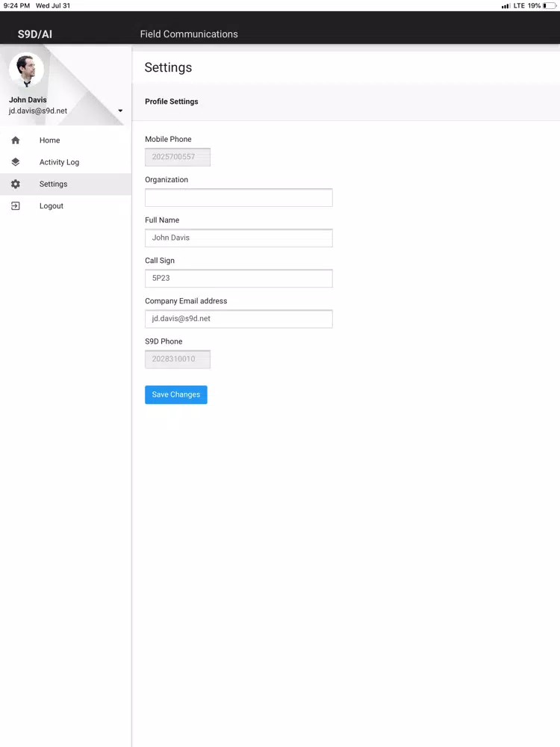Select Settings menu item
This screenshot has width=560, height=747.
pyautogui.click(x=66, y=184)
